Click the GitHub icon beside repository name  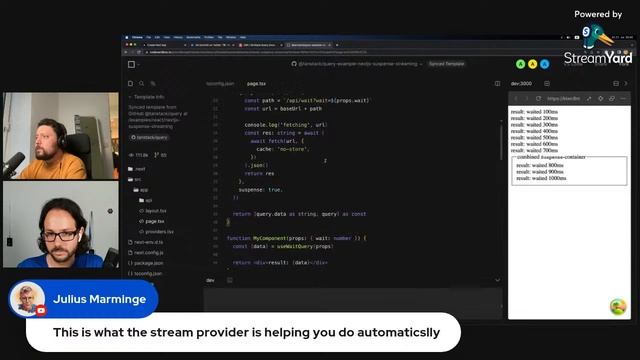point(293,64)
